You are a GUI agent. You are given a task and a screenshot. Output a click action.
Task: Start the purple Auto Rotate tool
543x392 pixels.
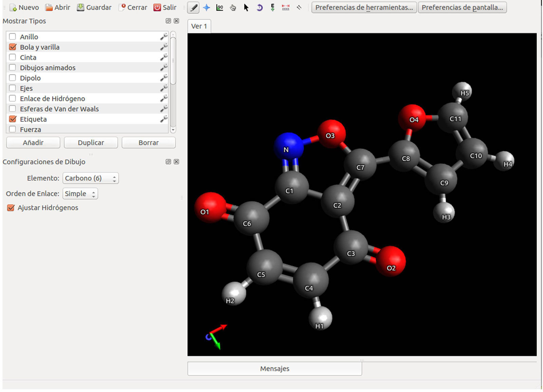259,7
